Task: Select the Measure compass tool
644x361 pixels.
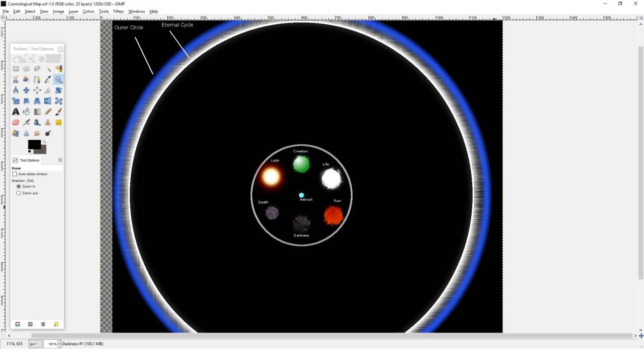Action: (16, 90)
